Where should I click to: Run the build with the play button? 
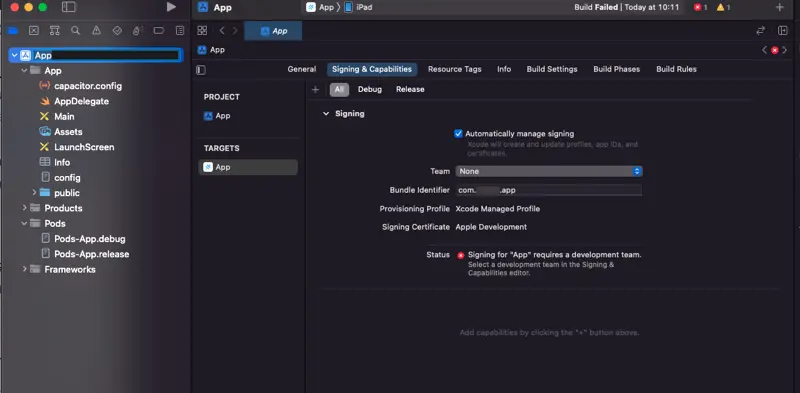click(171, 7)
